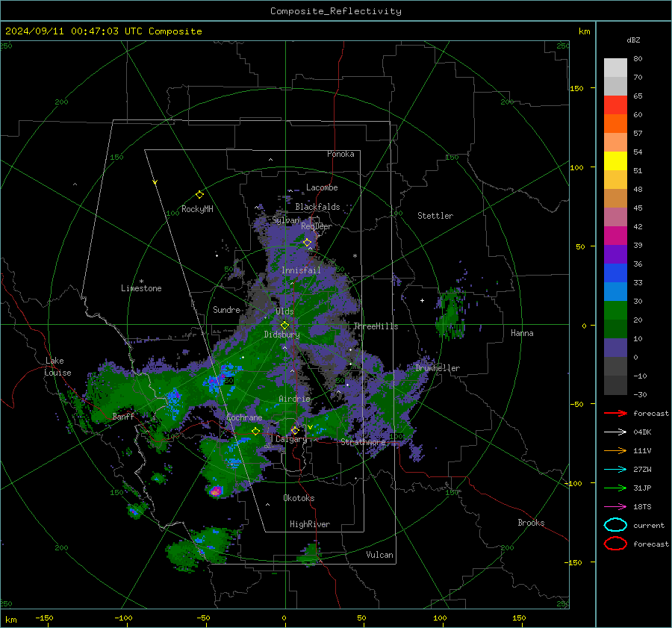The image size is (672, 628).
Task: Click the Limestone label
Action: point(141,288)
